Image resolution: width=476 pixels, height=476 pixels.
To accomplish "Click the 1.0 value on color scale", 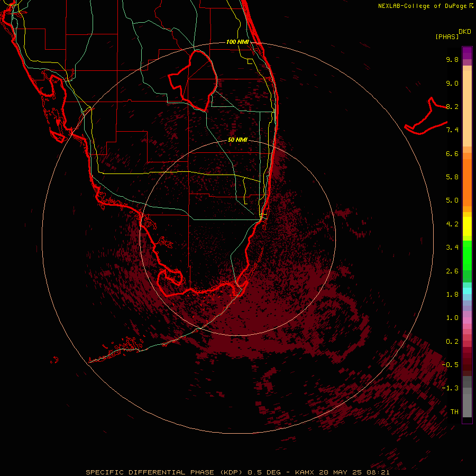I will point(452,318).
